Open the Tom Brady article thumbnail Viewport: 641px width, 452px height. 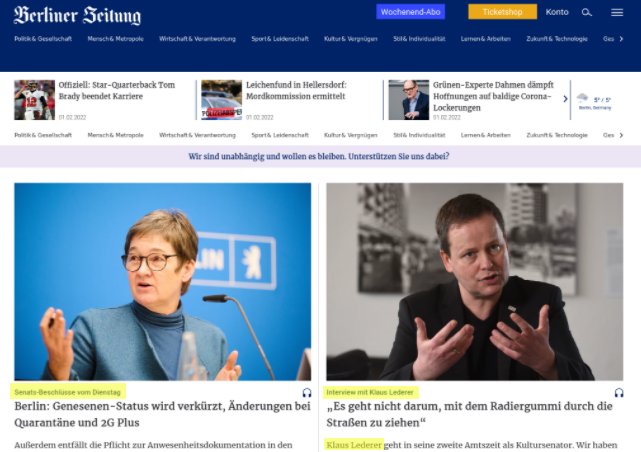[x=34, y=100]
